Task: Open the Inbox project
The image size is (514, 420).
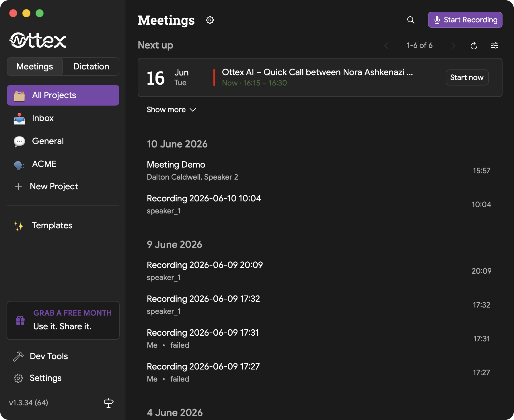Action: click(x=63, y=118)
